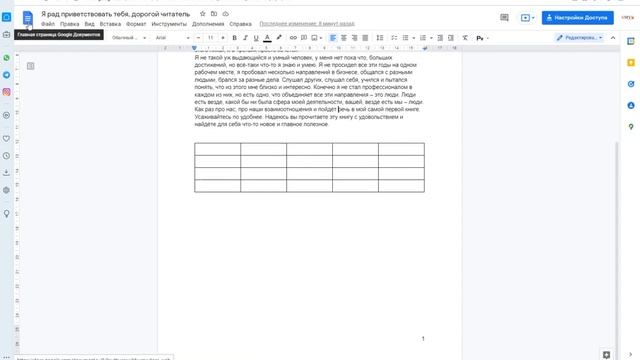Collapse the menus with the chevron
Screen dimensions: 640x360
613,38
